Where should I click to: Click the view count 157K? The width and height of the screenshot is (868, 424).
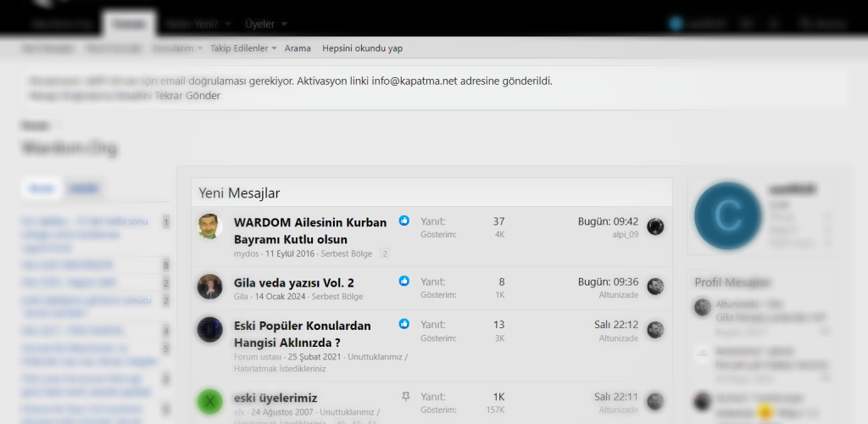(x=494, y=410)
